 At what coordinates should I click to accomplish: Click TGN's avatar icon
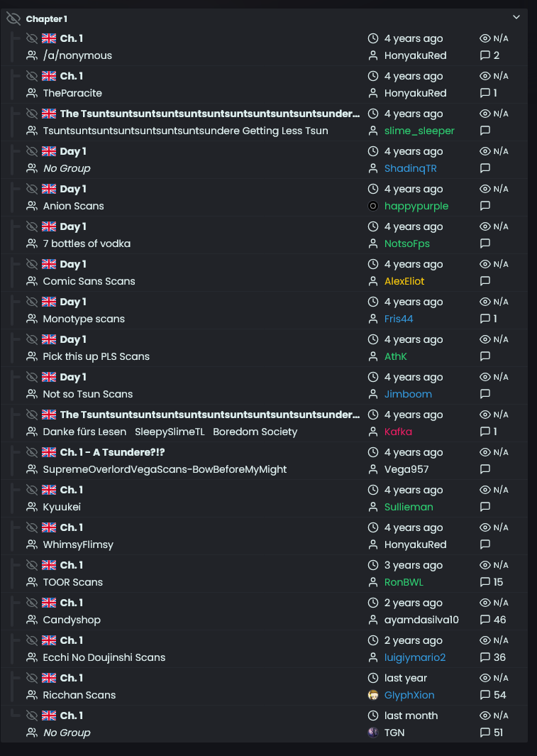373,733
